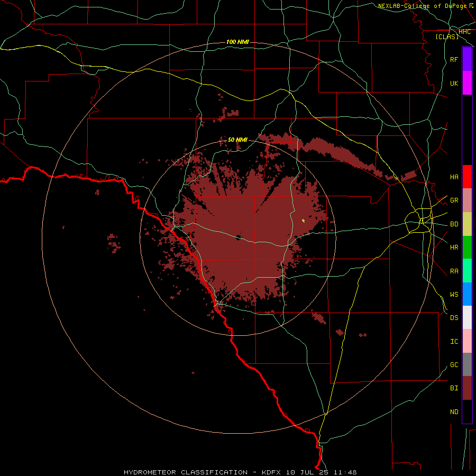Click the 10 JUL 25 date text
This screenshot has width=476, height=476.
pos(308,472)
